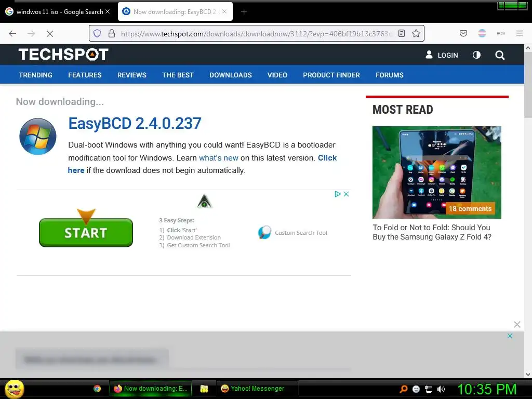This screenshot has height=399, width=532.
Task: Open the Firefox account avatar icon
Action: 482,33
